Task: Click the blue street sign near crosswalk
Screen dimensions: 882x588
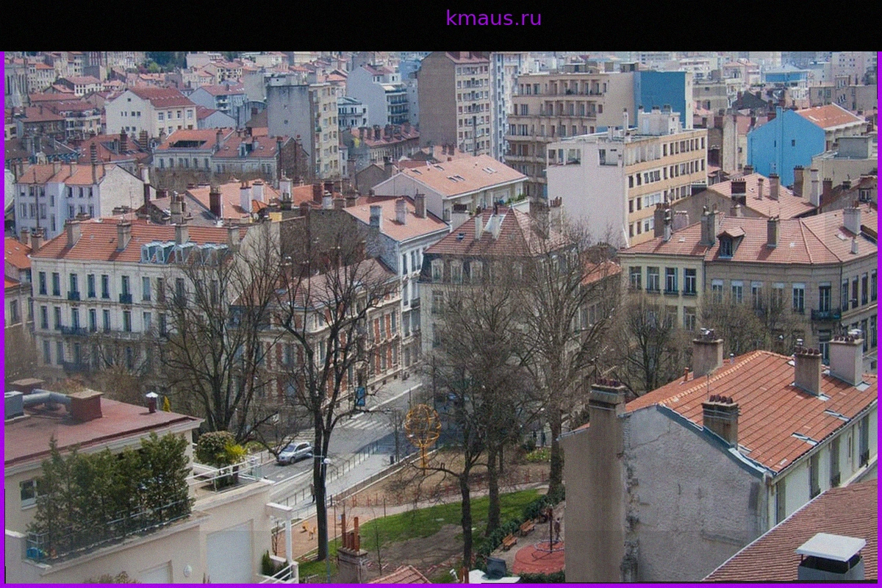Action: tap(360, 396)
